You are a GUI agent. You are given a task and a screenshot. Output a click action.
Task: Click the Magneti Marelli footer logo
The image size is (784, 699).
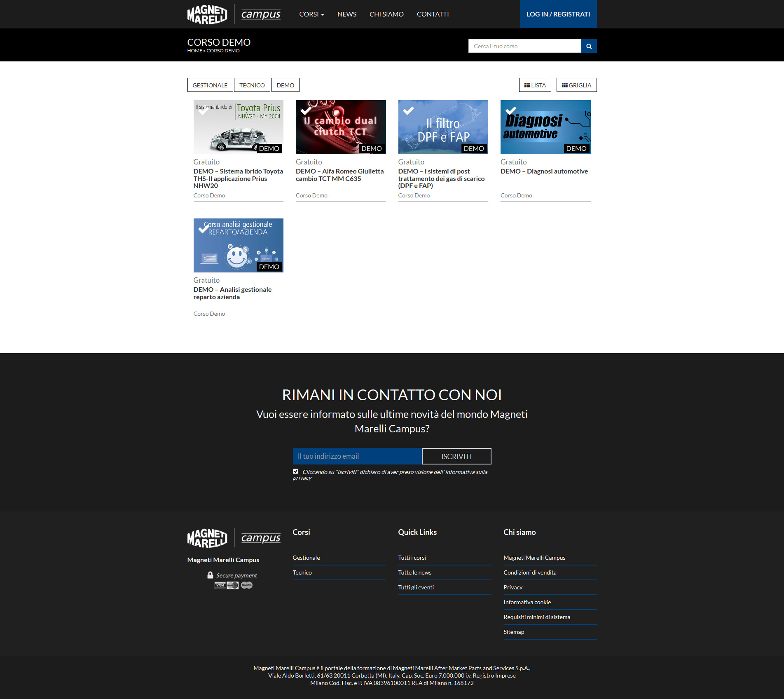(x=207, y=538)
